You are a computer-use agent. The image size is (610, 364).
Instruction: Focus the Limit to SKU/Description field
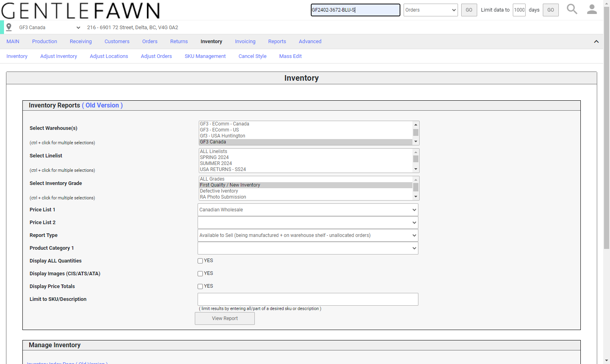[x=308, y=299]
